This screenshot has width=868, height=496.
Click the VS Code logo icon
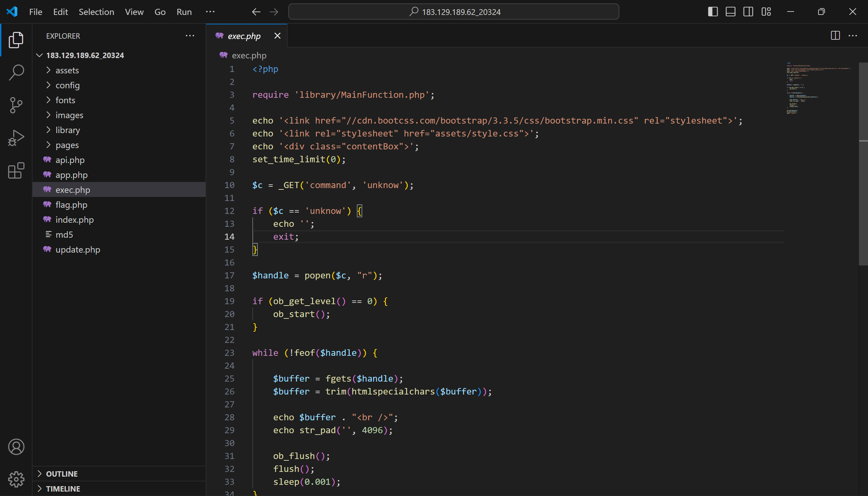12,12
